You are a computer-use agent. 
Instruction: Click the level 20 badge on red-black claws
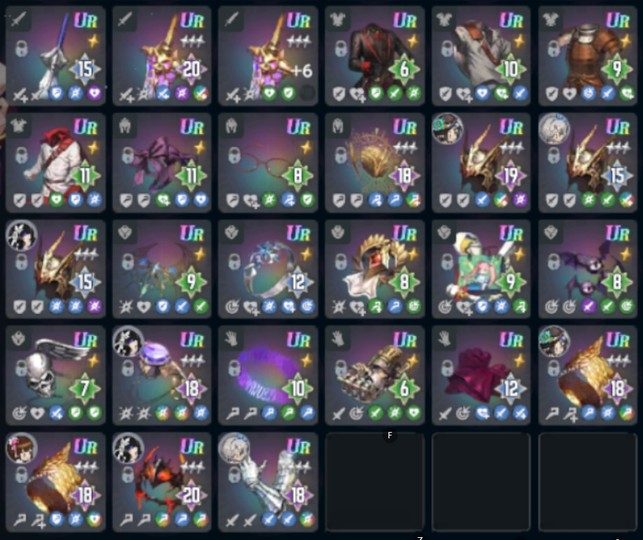click(191, 495)
